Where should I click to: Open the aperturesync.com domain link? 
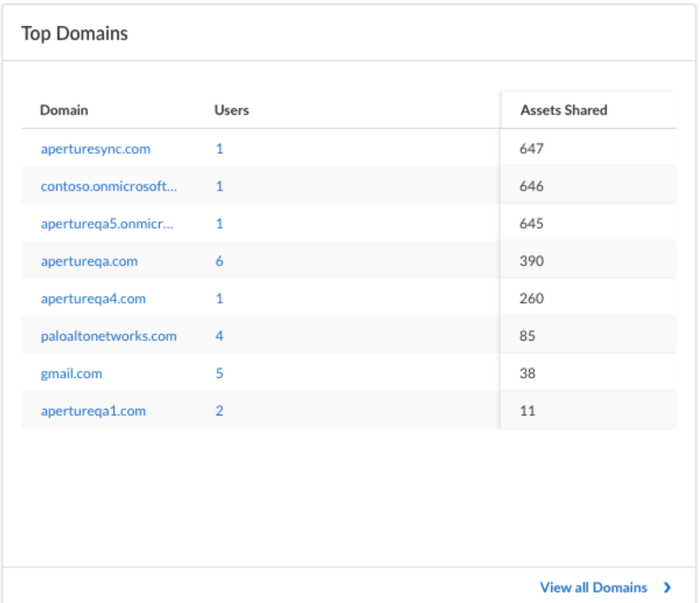pyautogui.click(x=96, y=149)
